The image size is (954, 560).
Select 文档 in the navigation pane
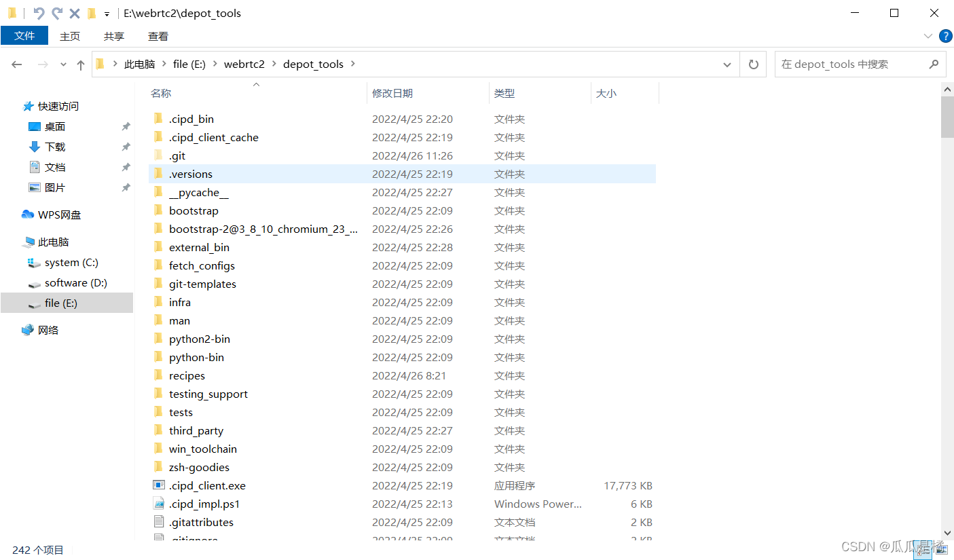coord(55,167)
